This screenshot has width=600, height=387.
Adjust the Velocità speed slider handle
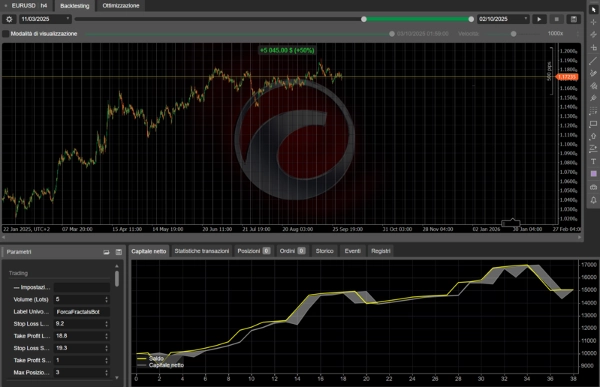click(514, 34)
